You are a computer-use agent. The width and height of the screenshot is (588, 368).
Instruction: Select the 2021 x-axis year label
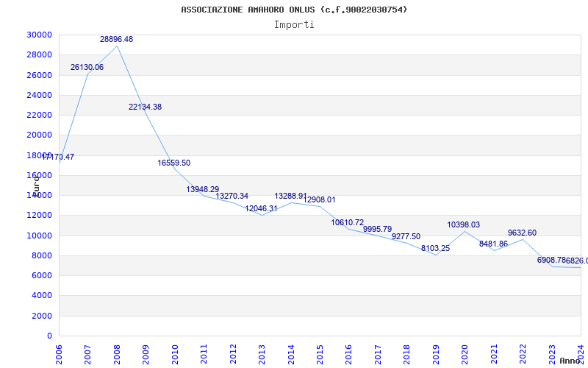click(x=493, y=354)
